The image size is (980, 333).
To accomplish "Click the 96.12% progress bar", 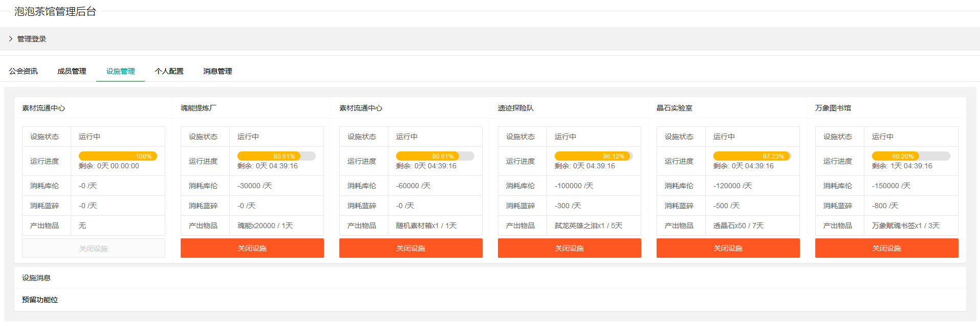I will (594, 156).
